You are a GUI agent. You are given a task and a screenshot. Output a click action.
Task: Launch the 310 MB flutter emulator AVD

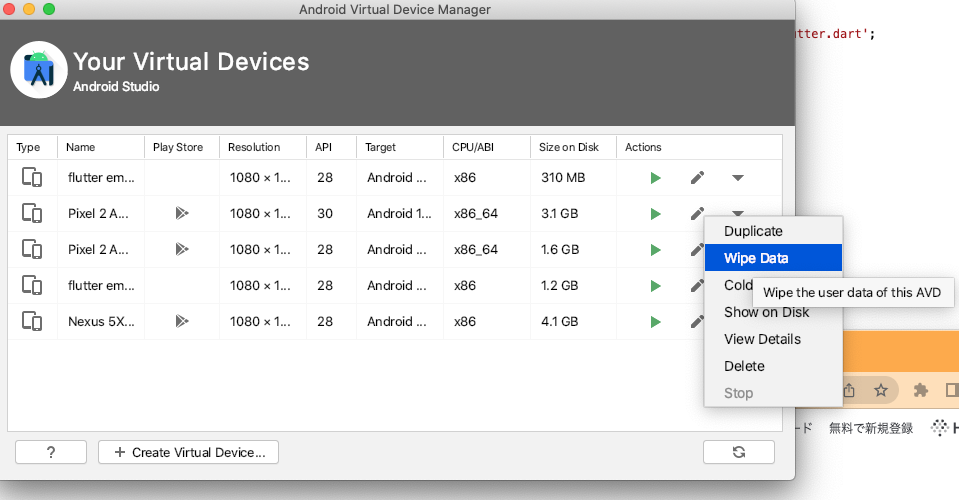coord(655,178)
